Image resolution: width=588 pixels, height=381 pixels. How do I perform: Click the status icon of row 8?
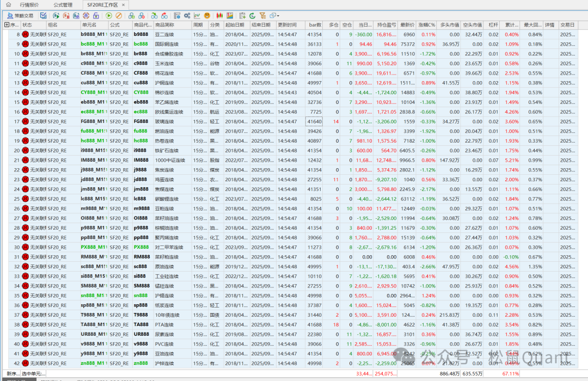coord(25,34)
